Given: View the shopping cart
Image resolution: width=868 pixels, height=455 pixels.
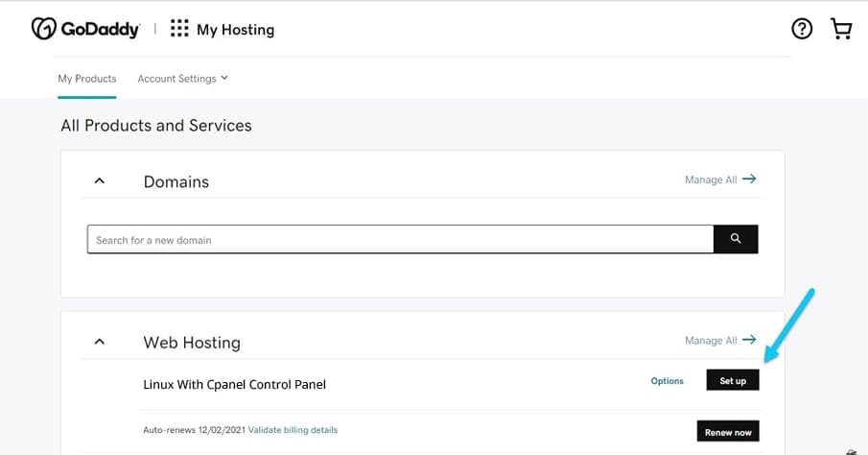Looking at the screenshot, I should pos(841,29).
